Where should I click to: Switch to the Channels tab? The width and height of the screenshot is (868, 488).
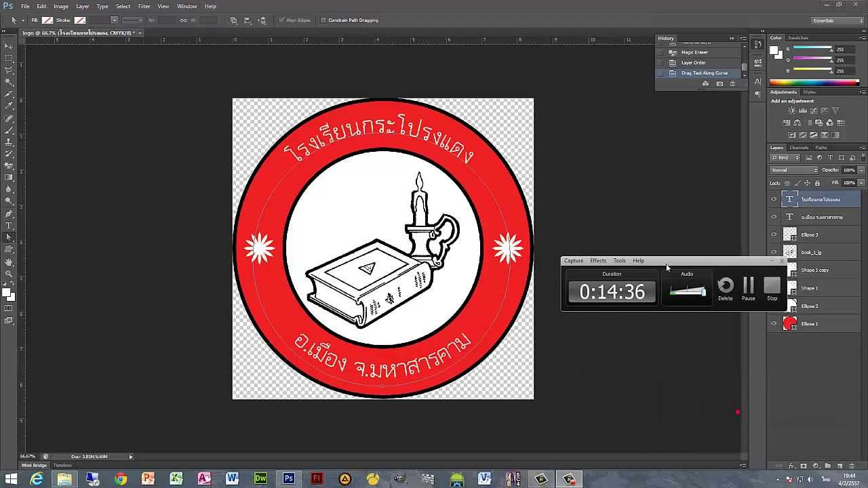799,148
